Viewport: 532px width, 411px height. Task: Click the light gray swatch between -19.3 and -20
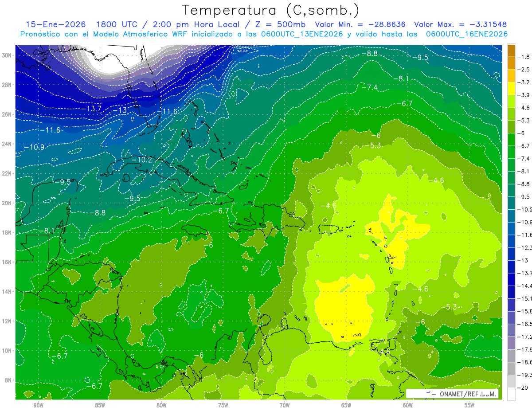point(511,381)
